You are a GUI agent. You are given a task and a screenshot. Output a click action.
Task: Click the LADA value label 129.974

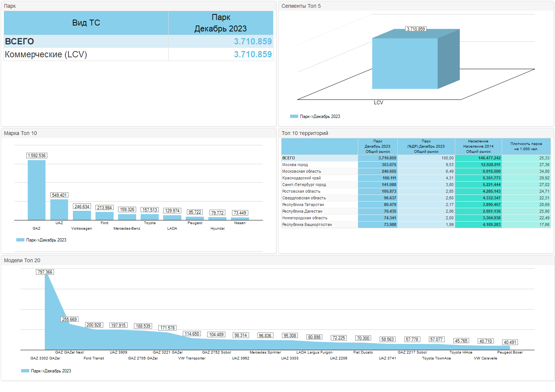coord(172,211)
